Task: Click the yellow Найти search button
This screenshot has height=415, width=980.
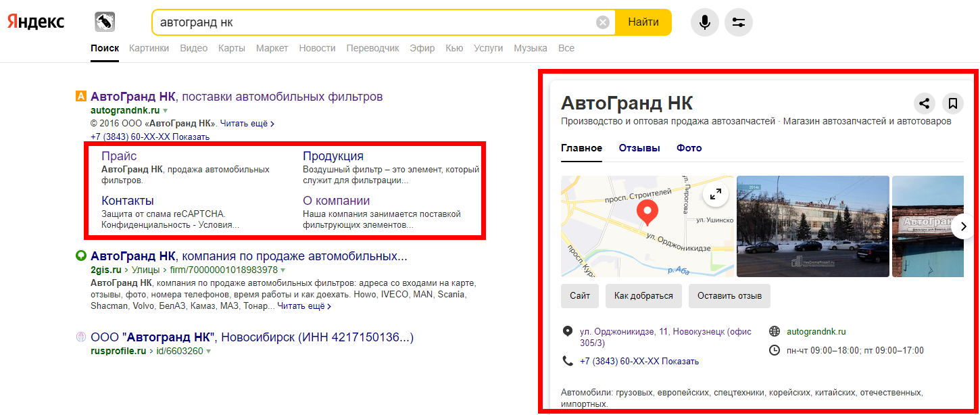Action: coord(643,22)
